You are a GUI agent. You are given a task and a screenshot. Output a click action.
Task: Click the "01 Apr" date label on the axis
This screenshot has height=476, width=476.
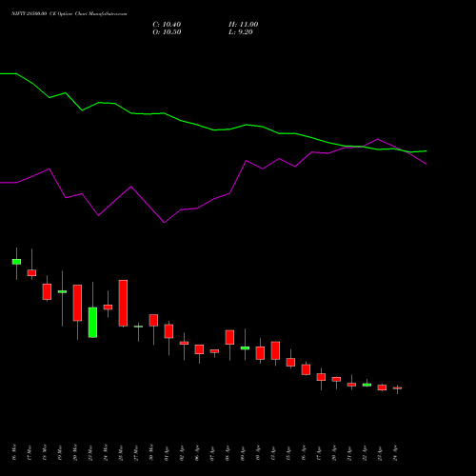point(167,454)
